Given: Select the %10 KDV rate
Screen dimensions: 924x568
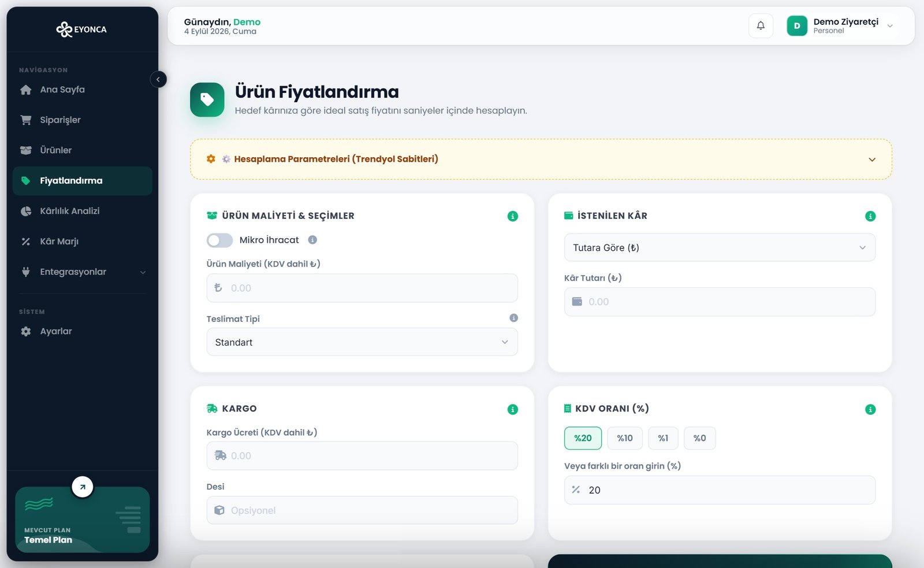Looking at the screenshot, I should (625, 438).
